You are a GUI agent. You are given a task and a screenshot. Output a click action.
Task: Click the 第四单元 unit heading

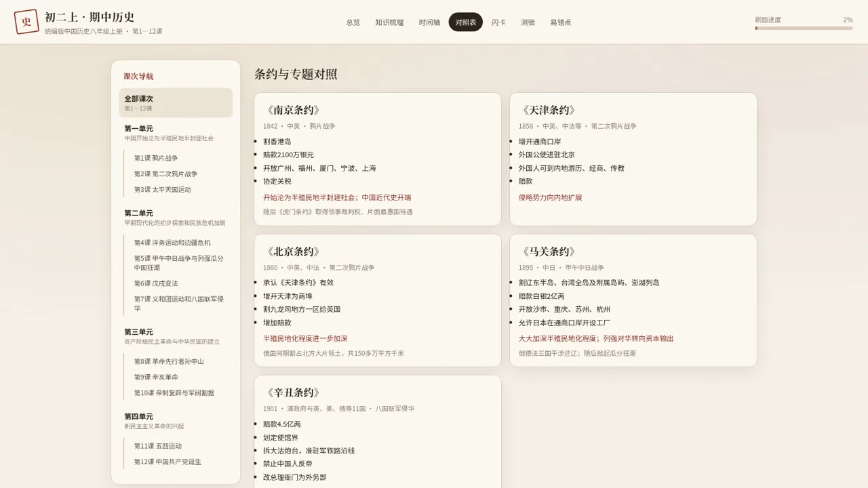[138, 416]
